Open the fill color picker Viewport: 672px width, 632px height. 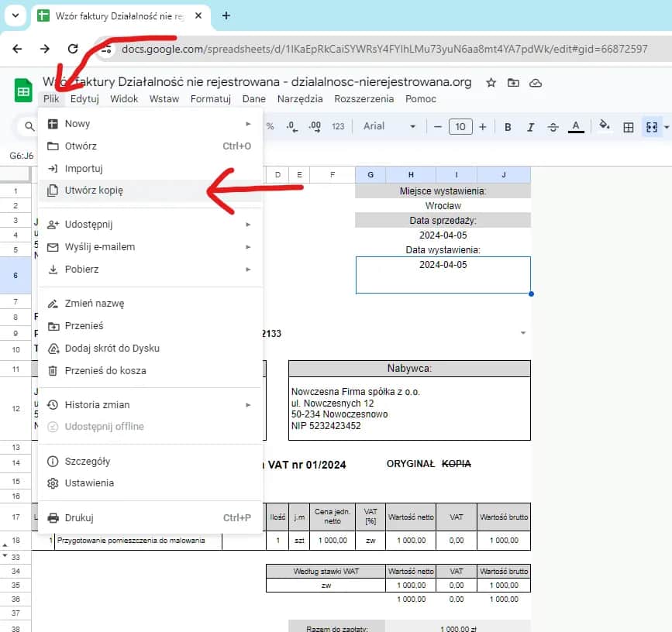coord(605,127)
